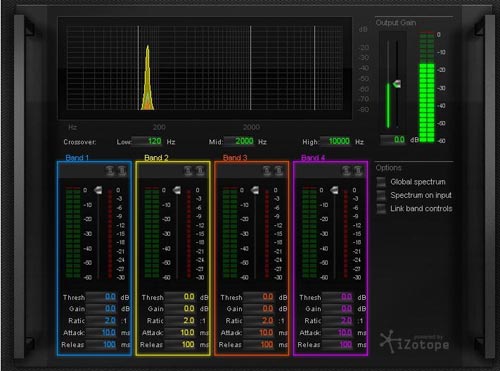Screen dimensions: 500x371
Task: Click the iZotope logo
Action: point(414,342)
